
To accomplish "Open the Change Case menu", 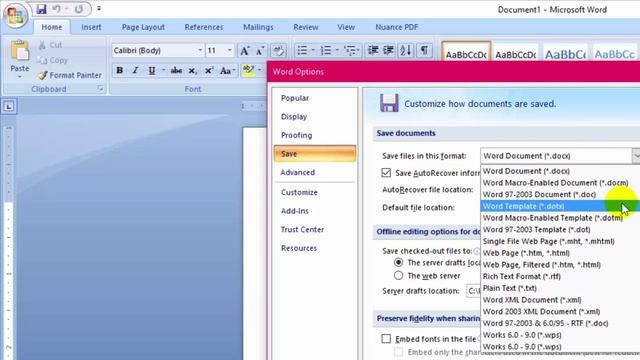I will pos(227,71).
